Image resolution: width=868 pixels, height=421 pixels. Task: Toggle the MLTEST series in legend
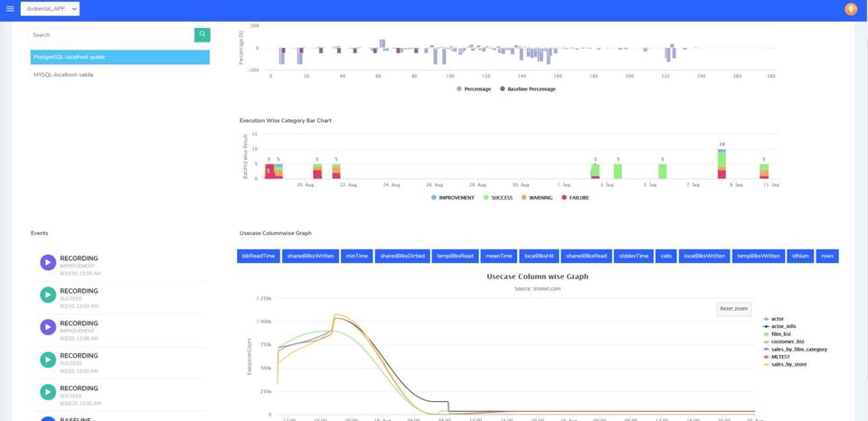(775, 358)
